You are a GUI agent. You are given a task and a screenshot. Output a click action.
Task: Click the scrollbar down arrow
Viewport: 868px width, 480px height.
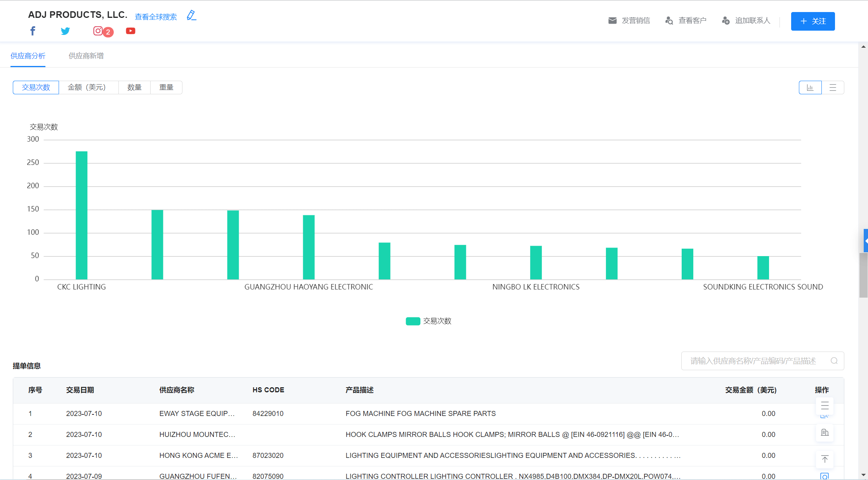(x=863, y=475)
